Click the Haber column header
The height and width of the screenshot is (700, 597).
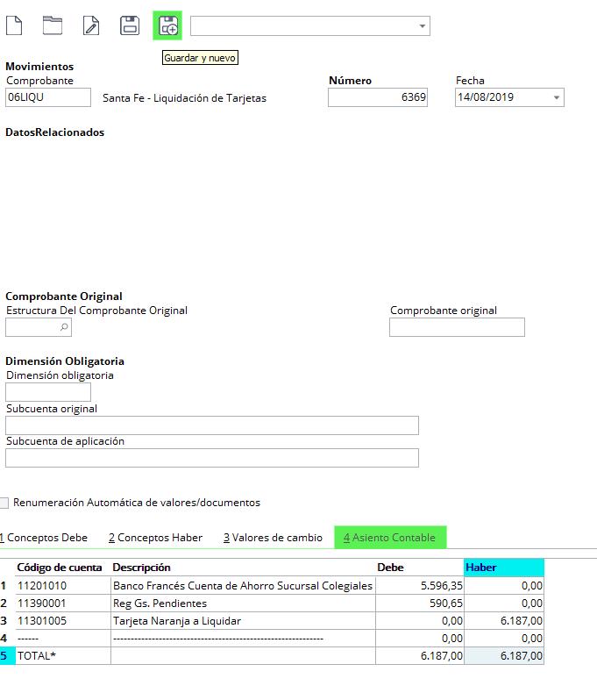503,568
